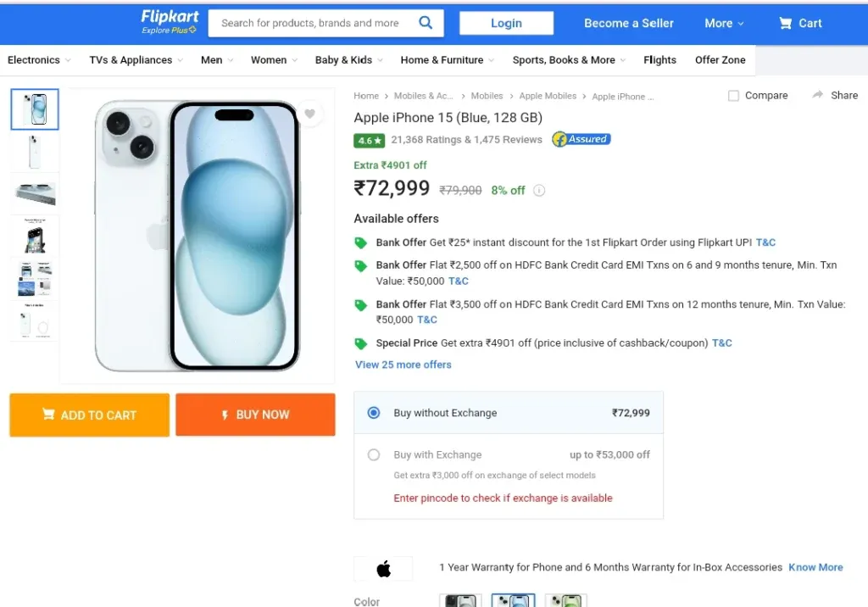
Task: Tick the Compare checkbox
Action: click(x=733, y=96)
